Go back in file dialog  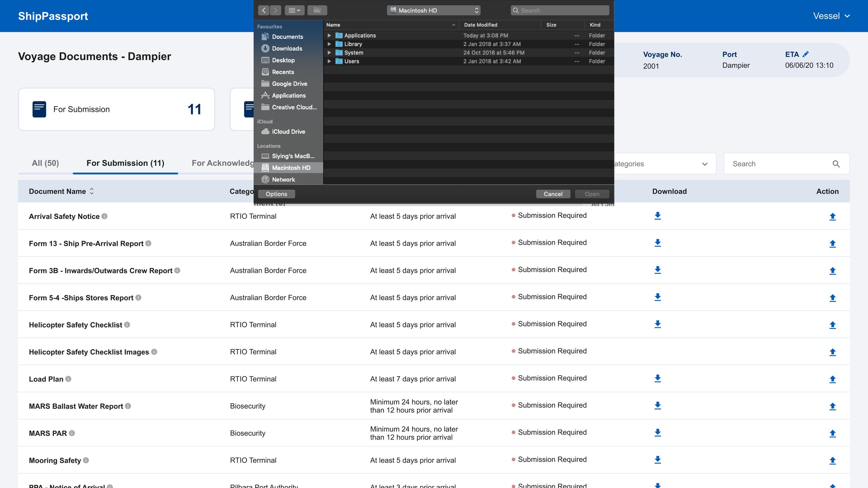264,10
